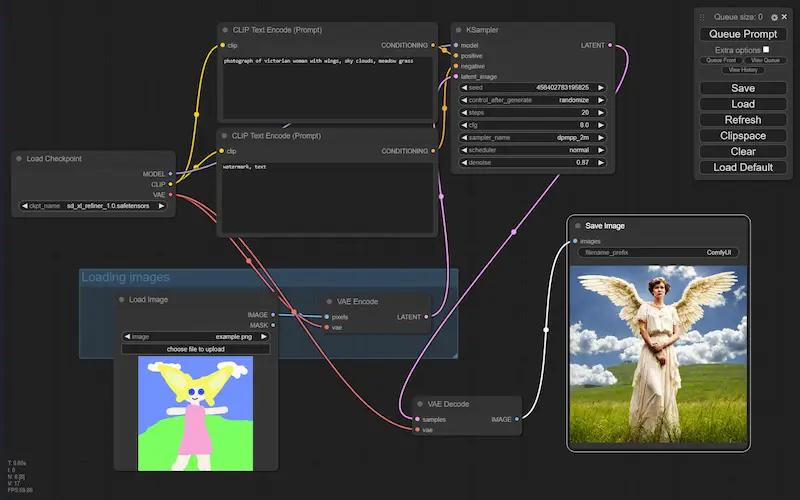Open the scheduler normal dropdown
Image resolution: width=800 pixels, height=500 pixels.
pos(533,150)
